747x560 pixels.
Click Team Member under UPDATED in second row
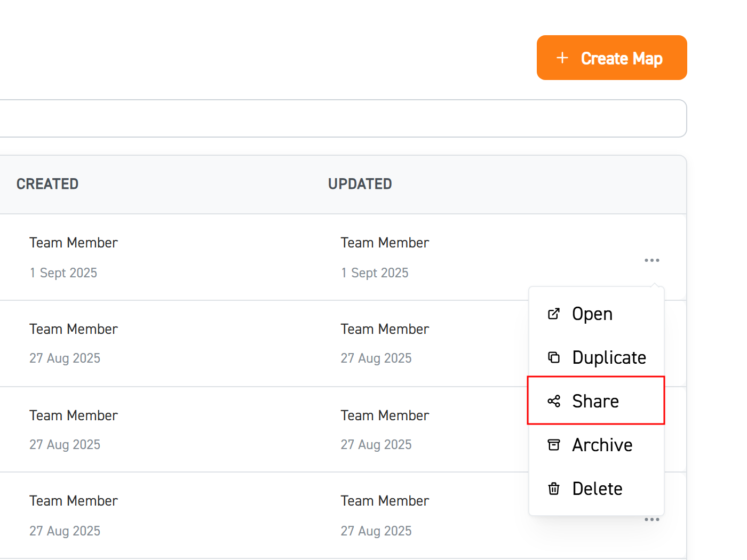tap(385, 329)
